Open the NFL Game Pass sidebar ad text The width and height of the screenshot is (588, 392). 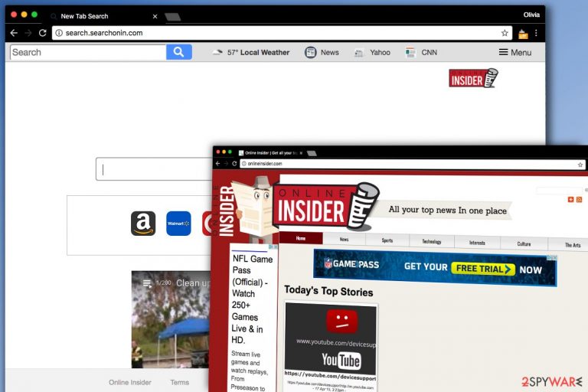pyautogui.click(x=252, y=299)
